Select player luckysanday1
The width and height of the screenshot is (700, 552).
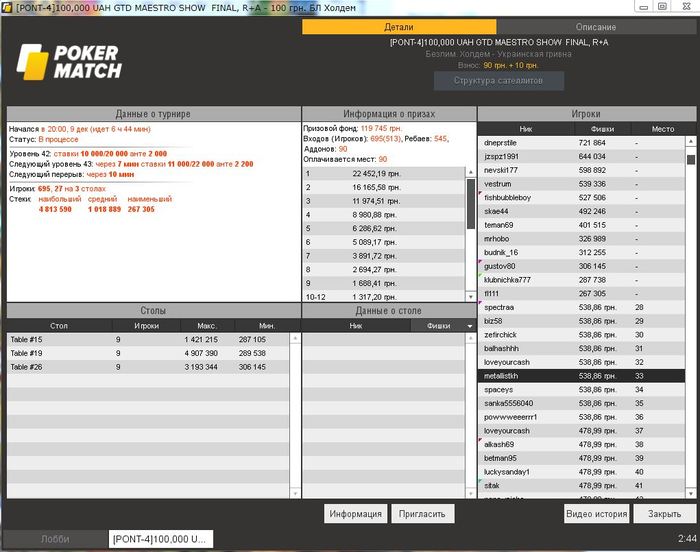[x=581, y=472]
